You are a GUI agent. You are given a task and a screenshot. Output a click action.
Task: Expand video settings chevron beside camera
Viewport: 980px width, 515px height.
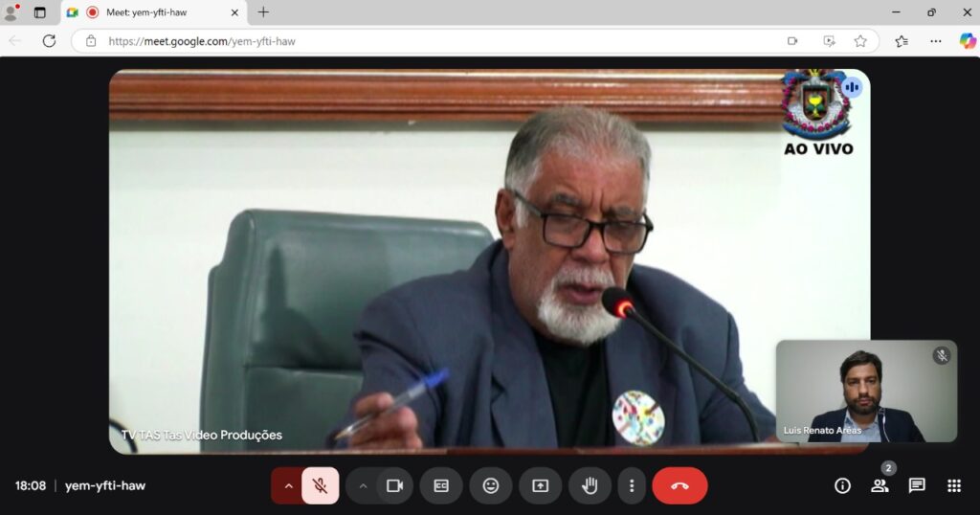point(363,485)
